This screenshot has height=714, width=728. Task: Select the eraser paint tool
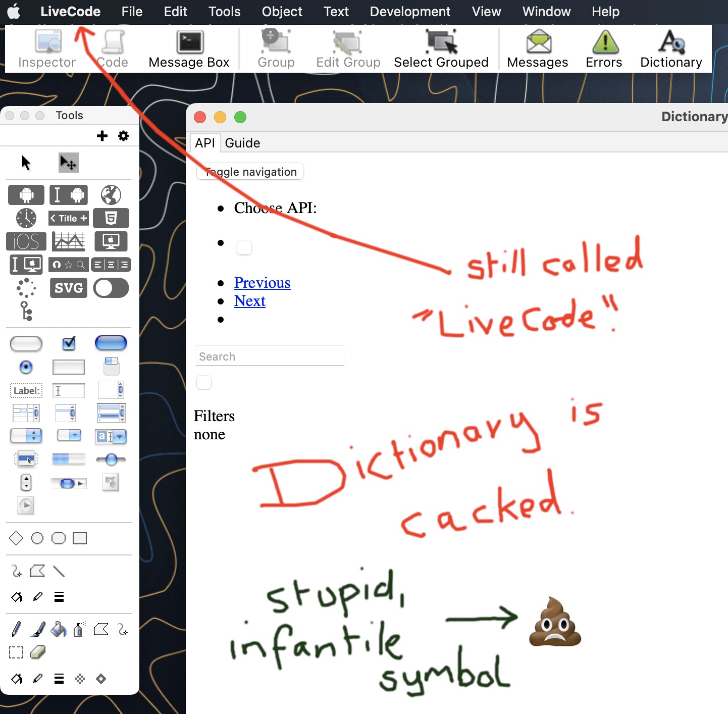click(x=38, y=652)
